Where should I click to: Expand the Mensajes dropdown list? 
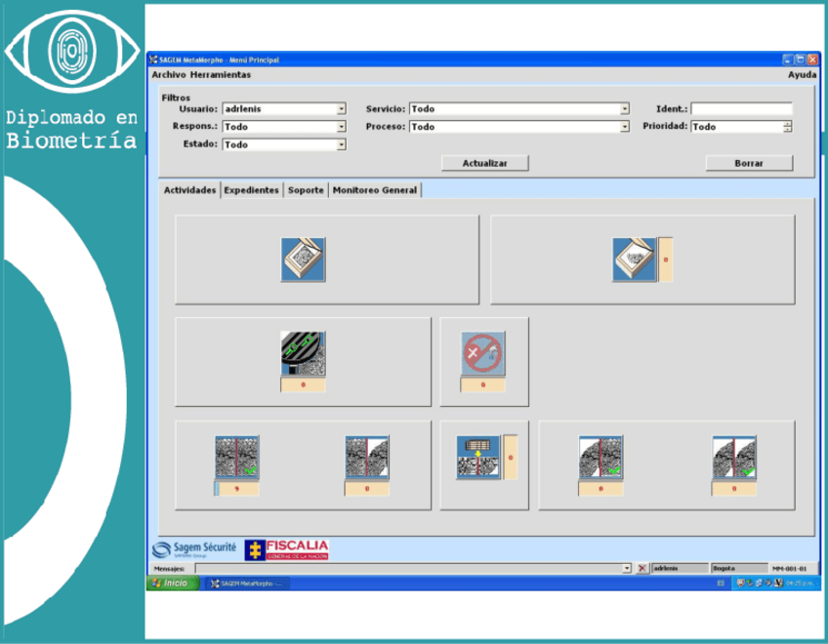(x=626, y=569)
